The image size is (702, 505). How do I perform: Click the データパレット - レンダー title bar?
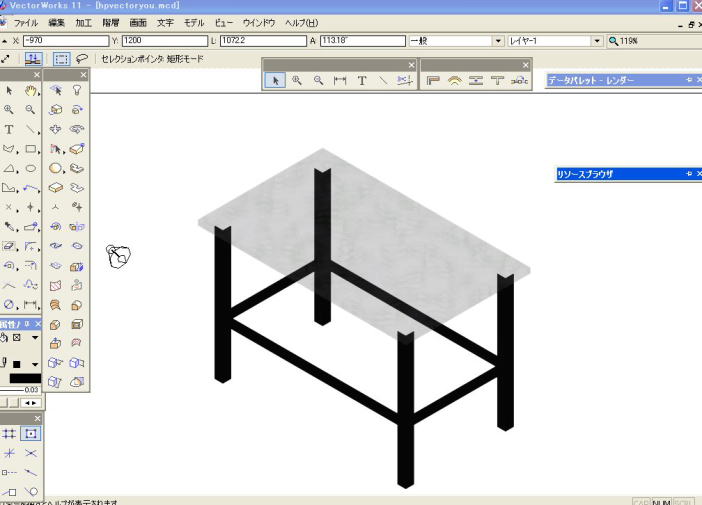[x=624, y=81]
